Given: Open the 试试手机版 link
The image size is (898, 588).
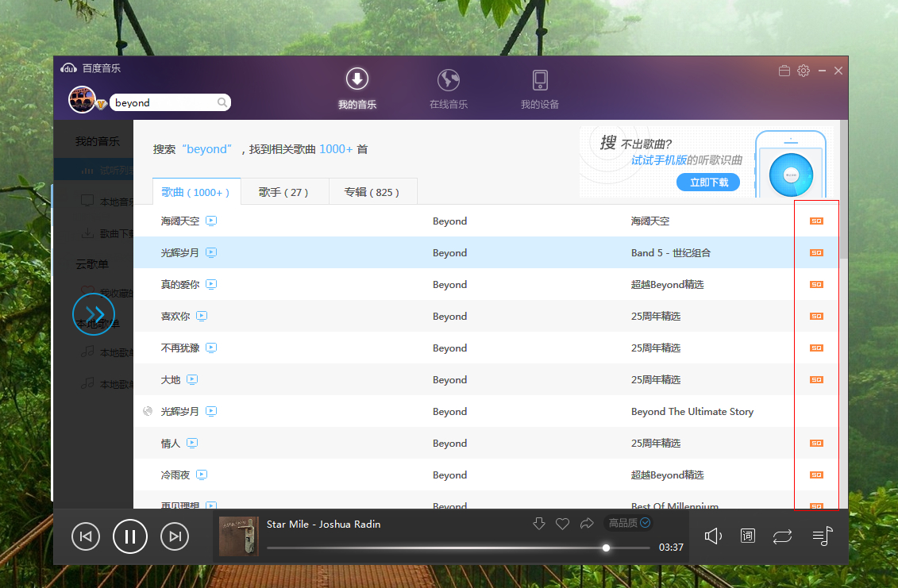Looking at the screenshot, I should point(658,160).
